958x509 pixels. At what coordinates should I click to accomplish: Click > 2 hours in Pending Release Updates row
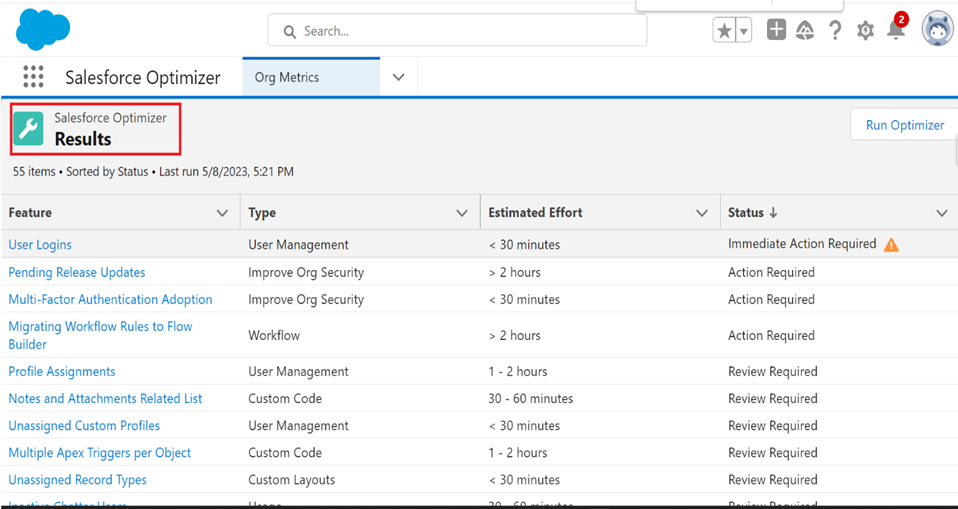pos(514,272)
